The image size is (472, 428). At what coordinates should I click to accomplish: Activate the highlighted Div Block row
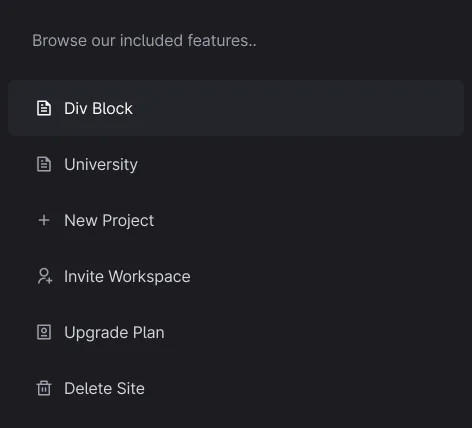[x=236, y=108]
